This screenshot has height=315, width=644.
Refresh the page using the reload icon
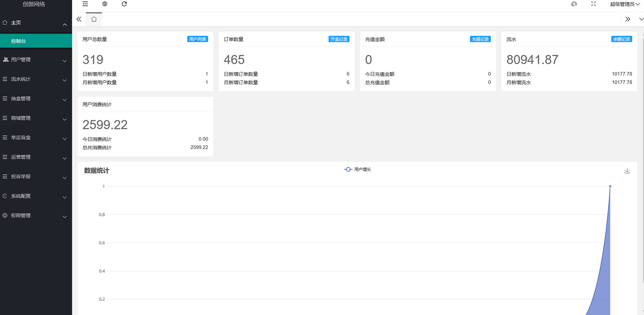(x=124, y=4)
